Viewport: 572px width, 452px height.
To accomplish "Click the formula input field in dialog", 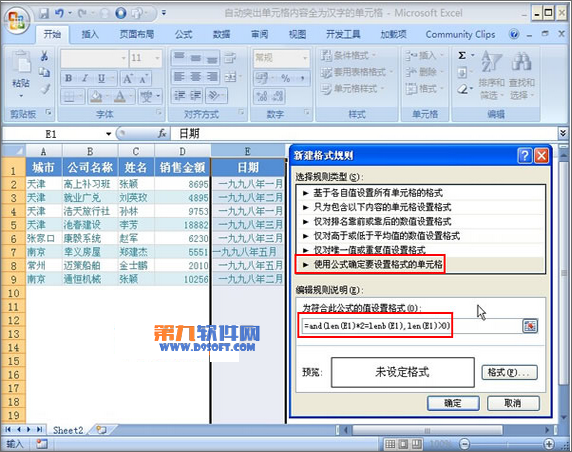I will tap(411, 326).
